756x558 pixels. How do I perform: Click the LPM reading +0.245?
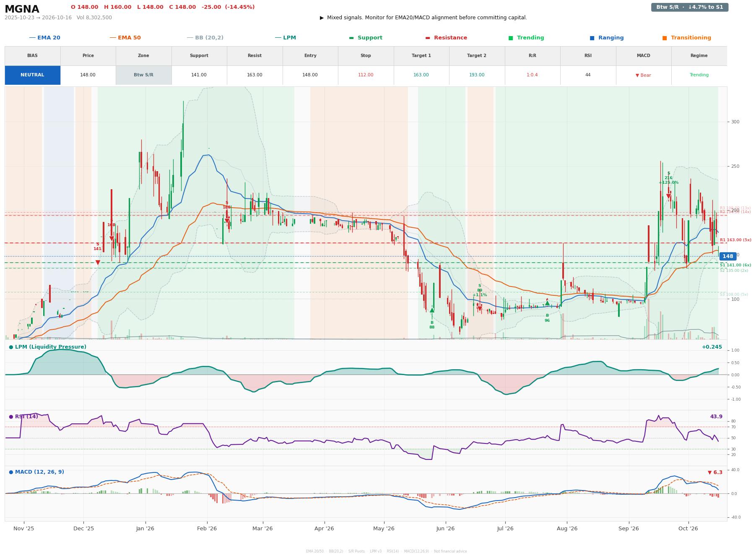(712, 347)
